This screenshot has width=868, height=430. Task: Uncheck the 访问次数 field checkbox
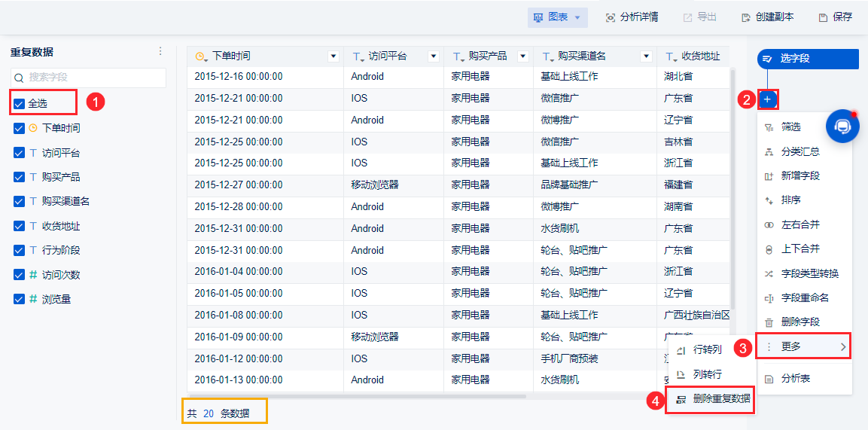click(19, 274)
